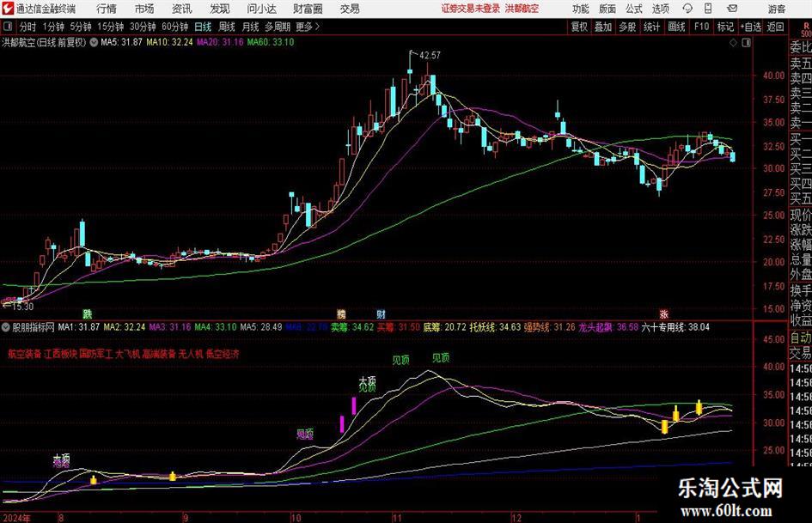Open the 资讯 menu
812x523 pixels.
182,9
